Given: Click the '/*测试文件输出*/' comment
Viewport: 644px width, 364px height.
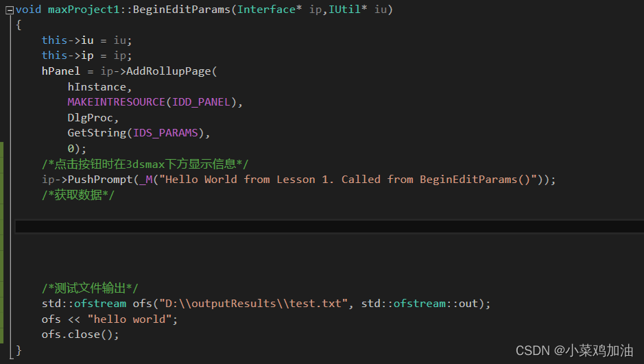Looking at the screenshot, I should coord(90,288).
